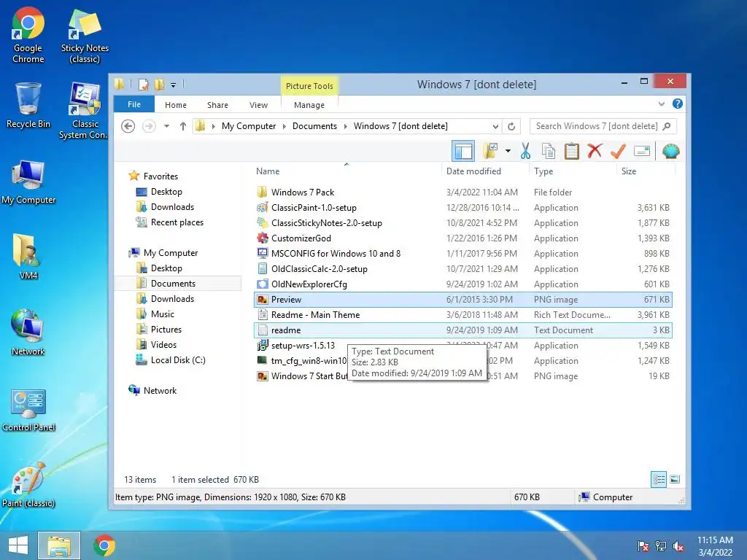Expand arrow after My Computer in breadcrumb

coord(285,126)
